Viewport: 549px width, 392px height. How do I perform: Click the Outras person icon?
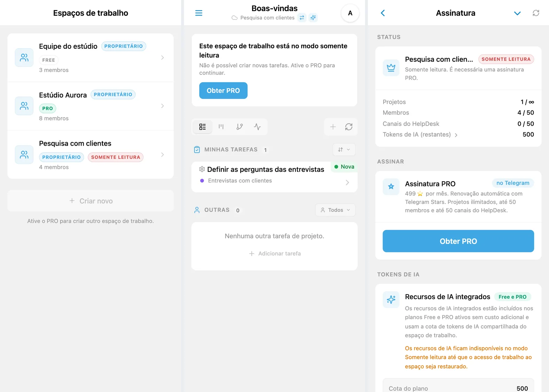197,210
